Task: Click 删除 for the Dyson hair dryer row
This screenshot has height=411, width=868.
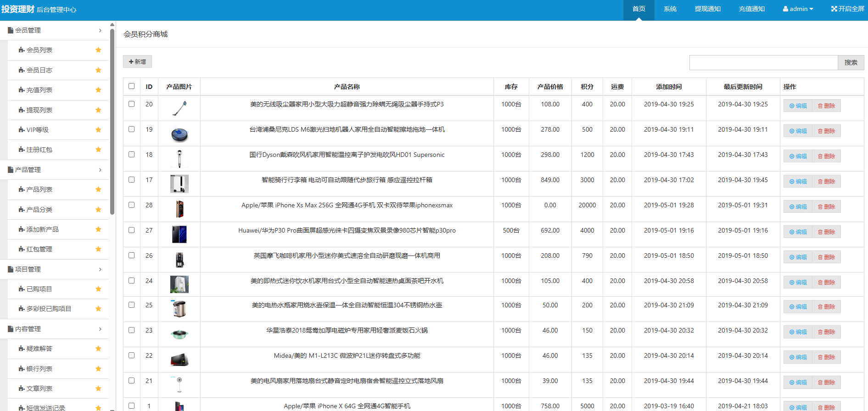Action: [826, 156]
